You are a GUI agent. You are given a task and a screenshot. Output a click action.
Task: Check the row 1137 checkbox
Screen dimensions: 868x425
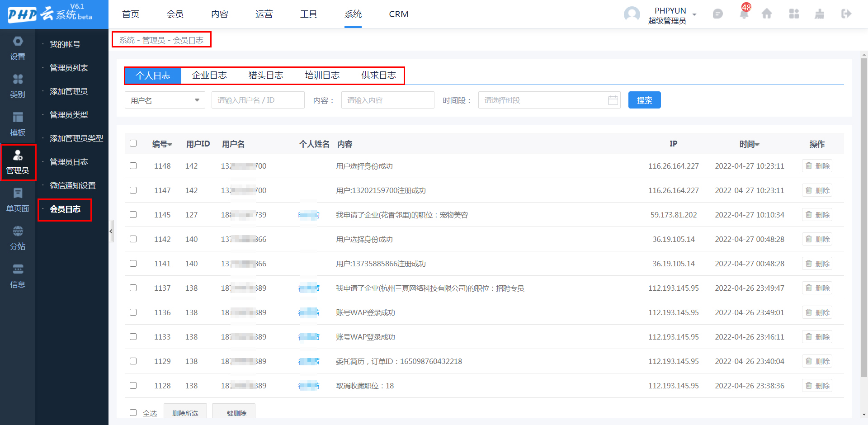point(133,288)
